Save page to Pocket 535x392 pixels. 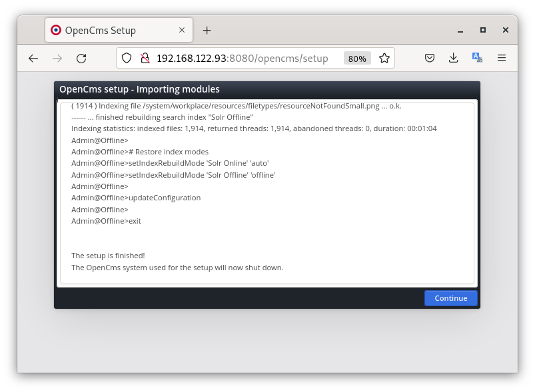[x=430, y=59]
